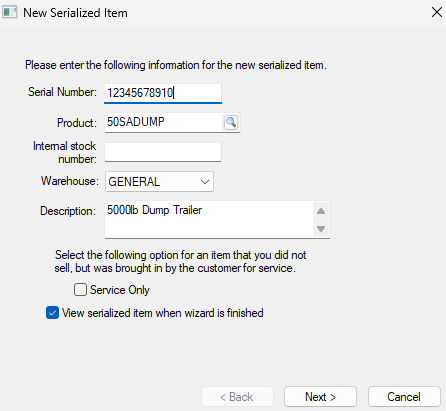Close the New Serialized Item dialog
Screen dimensions: 446x411
point(437,12)
